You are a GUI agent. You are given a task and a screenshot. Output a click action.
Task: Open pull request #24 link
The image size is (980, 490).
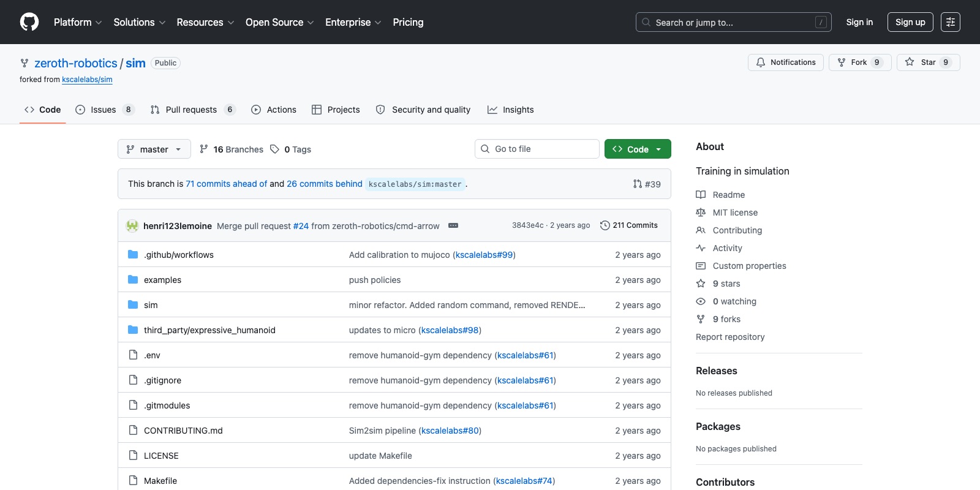point(301,226)
